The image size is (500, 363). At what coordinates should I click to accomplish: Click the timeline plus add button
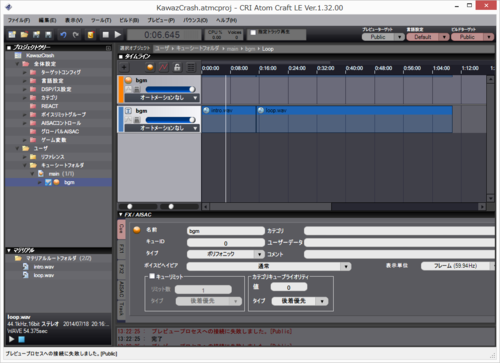(124, 67)
